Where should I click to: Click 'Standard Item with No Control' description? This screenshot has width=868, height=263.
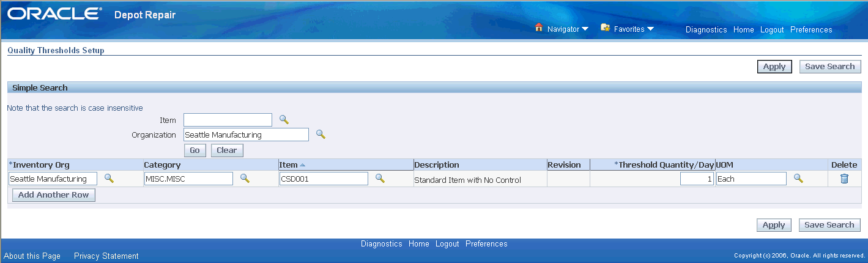click(467, 180)
